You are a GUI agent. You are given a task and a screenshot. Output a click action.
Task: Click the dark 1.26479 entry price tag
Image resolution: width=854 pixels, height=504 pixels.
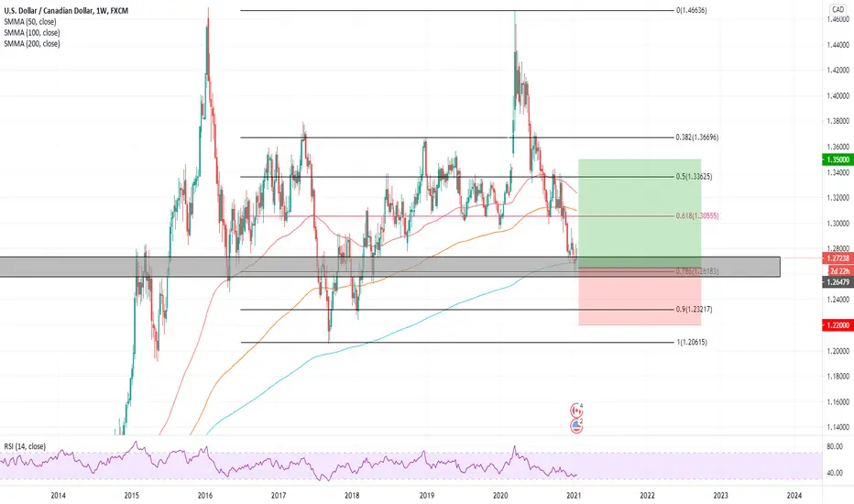(x=838, y=282)
